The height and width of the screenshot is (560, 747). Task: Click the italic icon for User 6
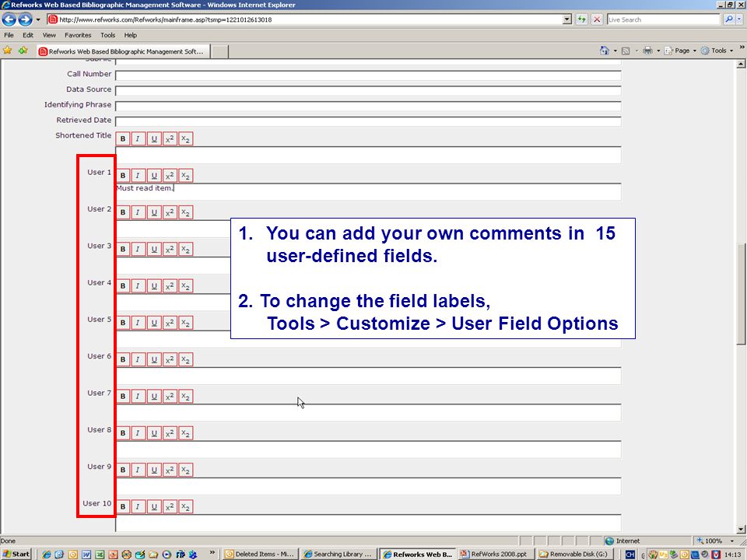pyautogui.click(x=139, y=359)
